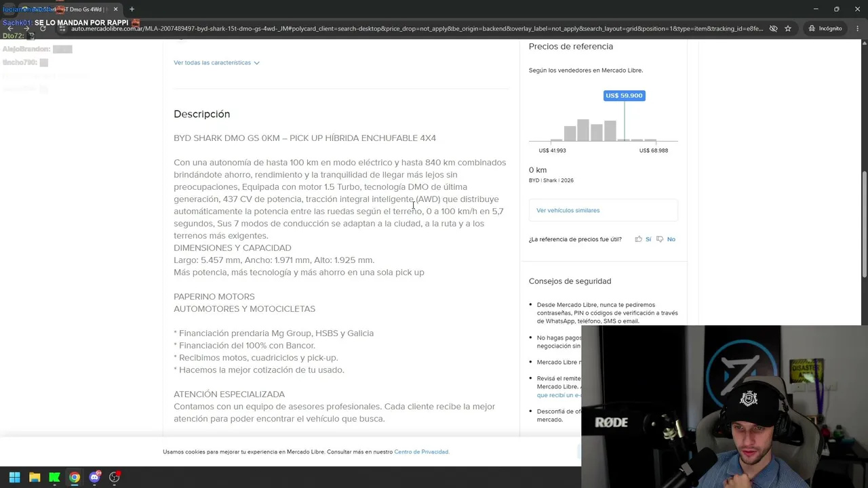The image size is (868, 488).
Task: Click 'Financiación del 100% con Bancor' line
Action: pos(244,346)
